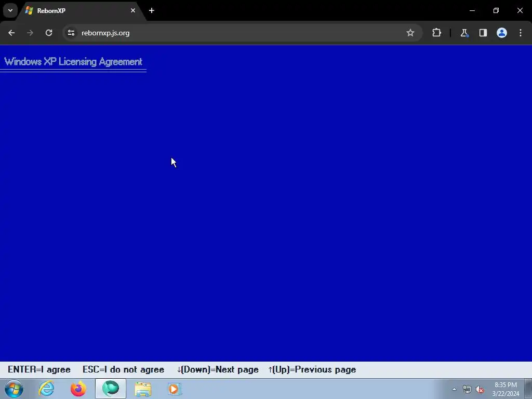Open the Chrome three-dot menu

521,33
